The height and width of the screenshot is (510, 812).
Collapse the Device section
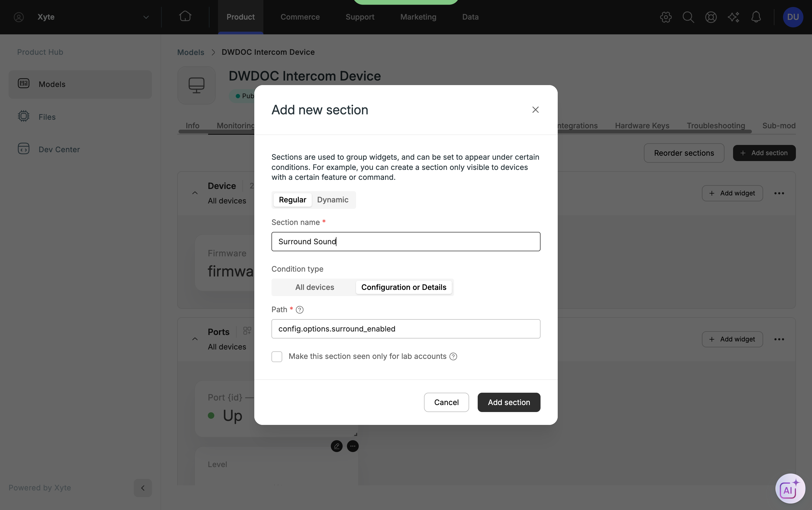pos(195,193)
